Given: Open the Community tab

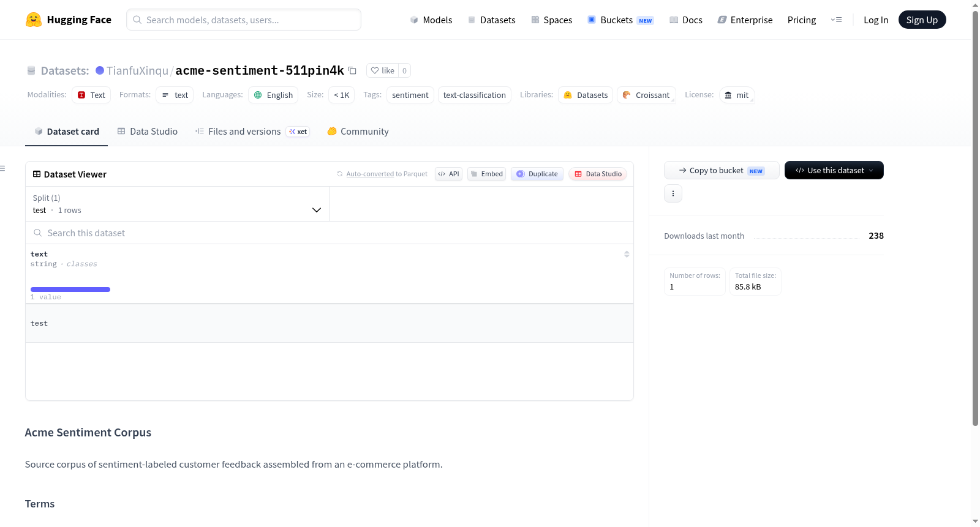Looking at the screenshot, I should click(358, 132).
